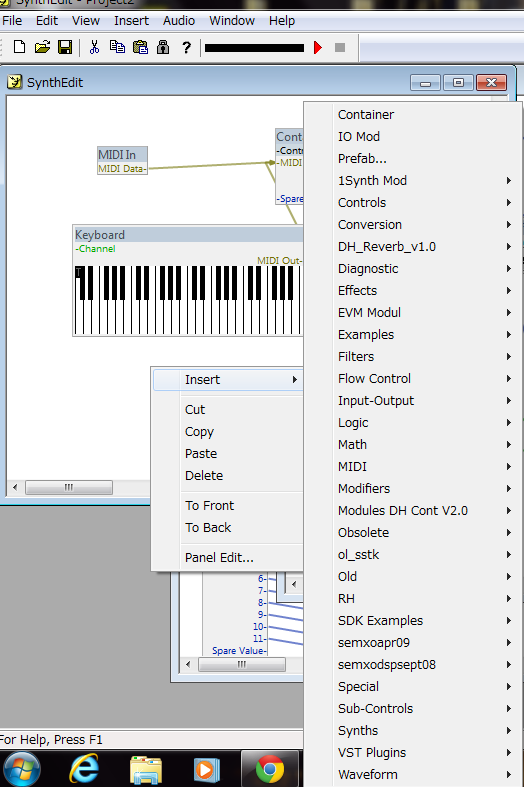Expand the Sub-Controls submenu
Screen dimensions: 524x787
(413, 709)
